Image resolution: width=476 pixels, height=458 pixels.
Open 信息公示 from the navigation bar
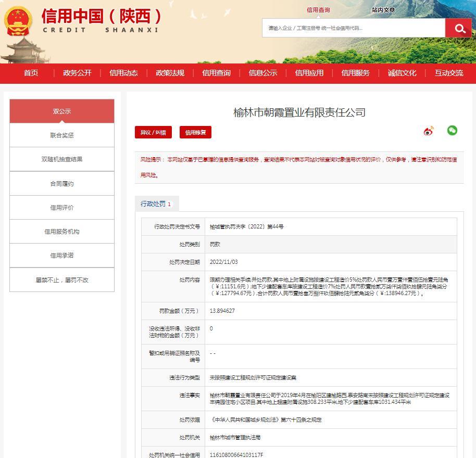point(262,73)
